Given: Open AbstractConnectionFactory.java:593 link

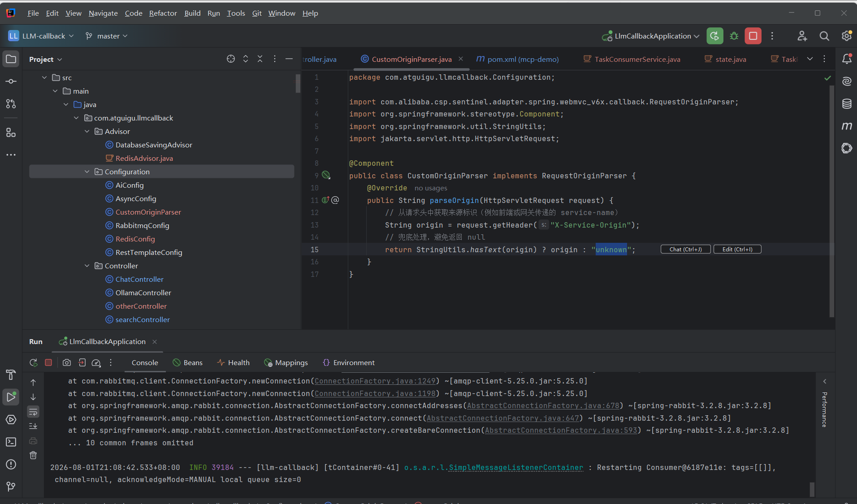Looking at the screenshot, I should pyautogui.click(x=561, y=430).
